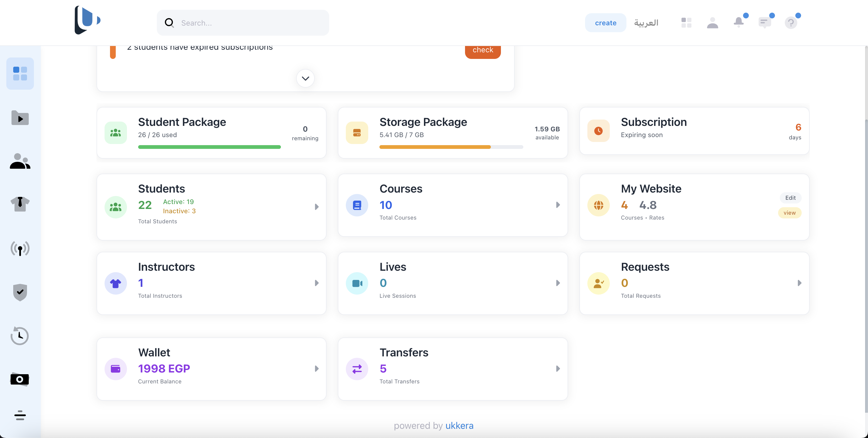Open Transfers card arrow

tap(558, 368)
